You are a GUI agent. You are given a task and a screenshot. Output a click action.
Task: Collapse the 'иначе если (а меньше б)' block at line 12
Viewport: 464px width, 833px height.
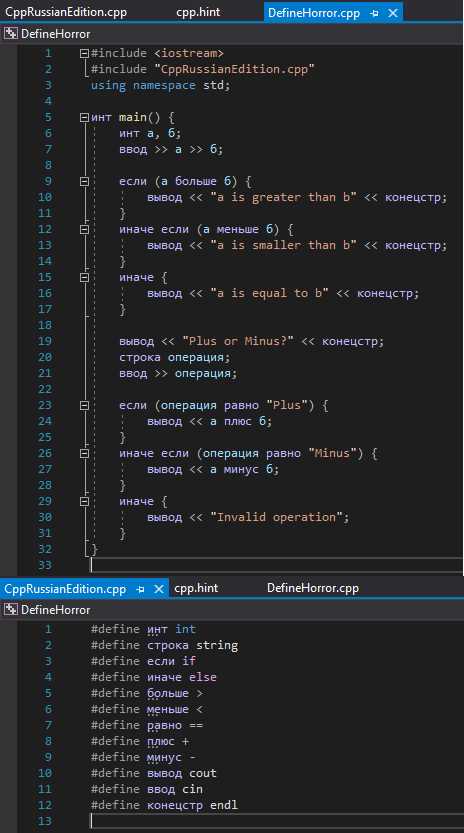[84, 230]
